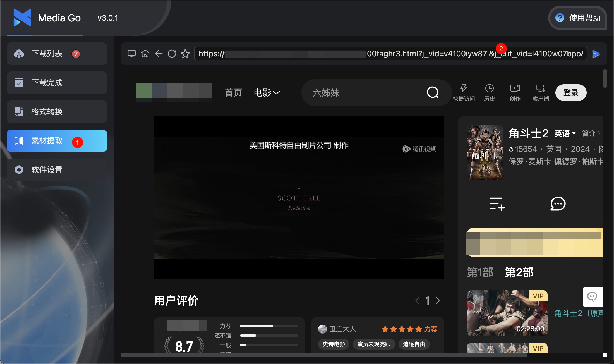Go back using the navigation arrow
Viewport: 614px width, 364px height.
tap(159, 54)
